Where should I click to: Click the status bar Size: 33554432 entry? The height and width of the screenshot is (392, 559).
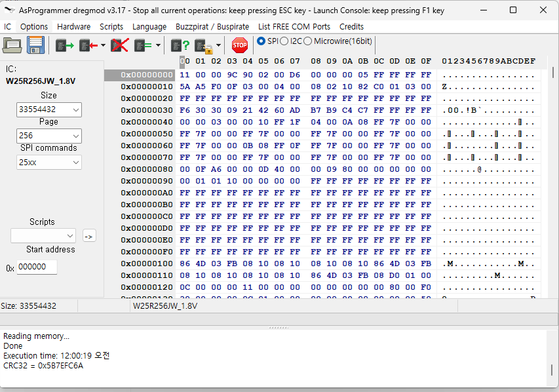click(29, 306)
